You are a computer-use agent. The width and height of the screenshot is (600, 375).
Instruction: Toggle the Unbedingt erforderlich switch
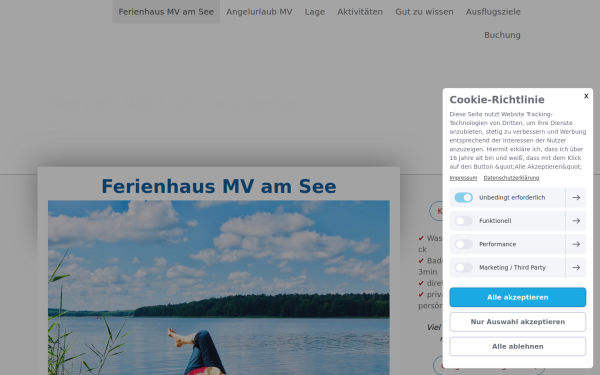[x=463, y=197]
